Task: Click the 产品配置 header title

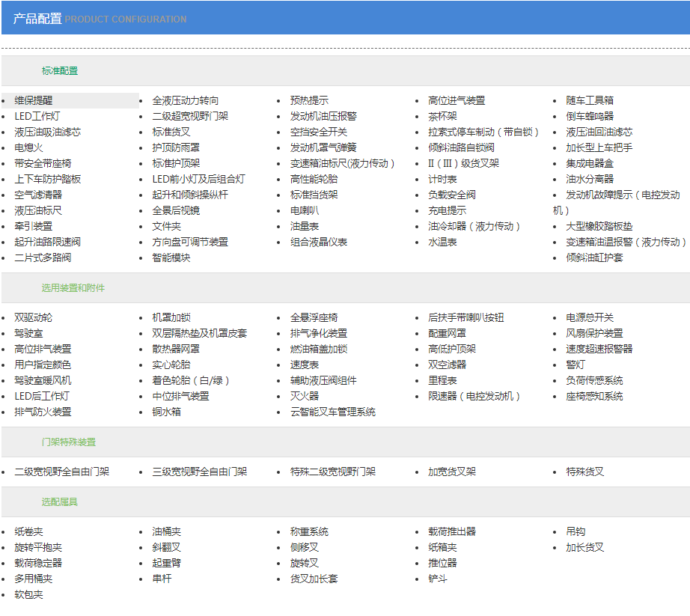Action: pos(37,19)
